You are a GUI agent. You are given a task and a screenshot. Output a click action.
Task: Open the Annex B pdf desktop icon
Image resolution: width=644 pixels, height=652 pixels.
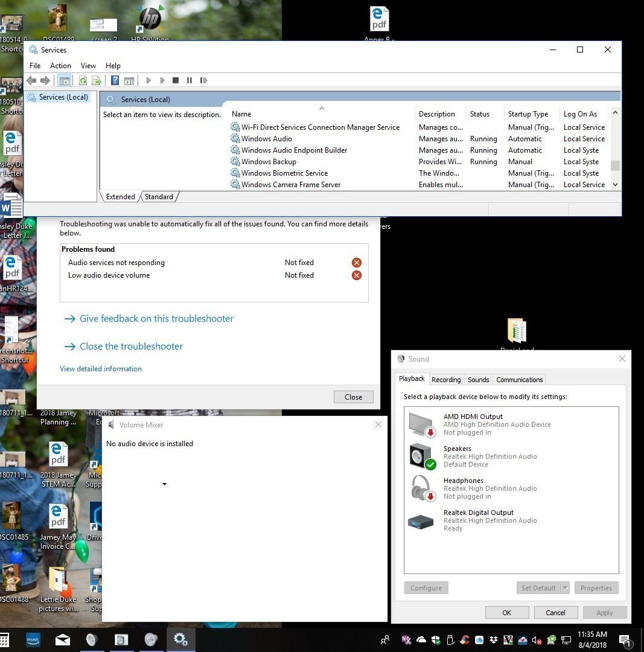point(379,24)
